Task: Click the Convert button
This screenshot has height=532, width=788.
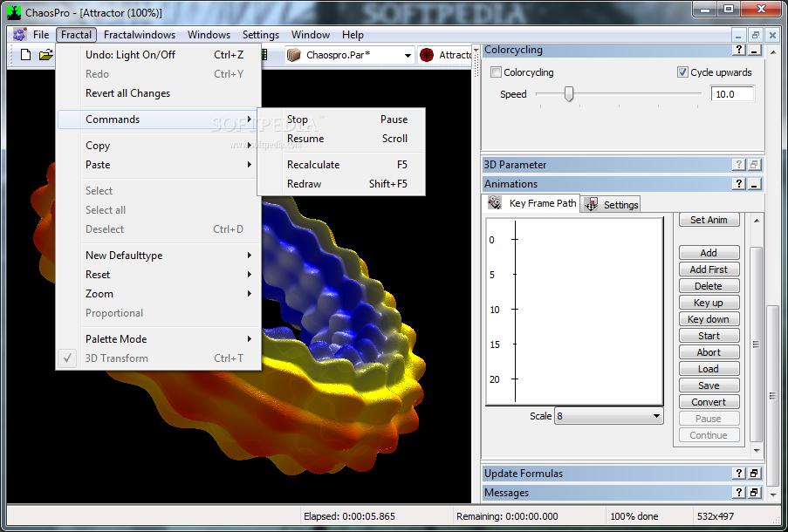Action: coord(709,402)
